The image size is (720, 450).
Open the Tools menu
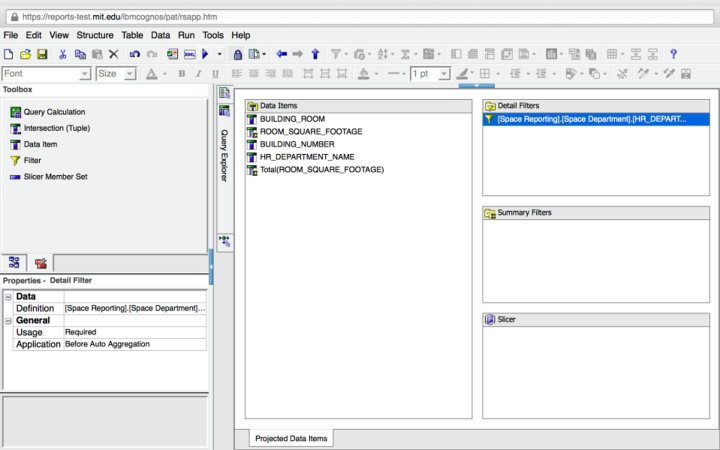(x=213, y=35)
